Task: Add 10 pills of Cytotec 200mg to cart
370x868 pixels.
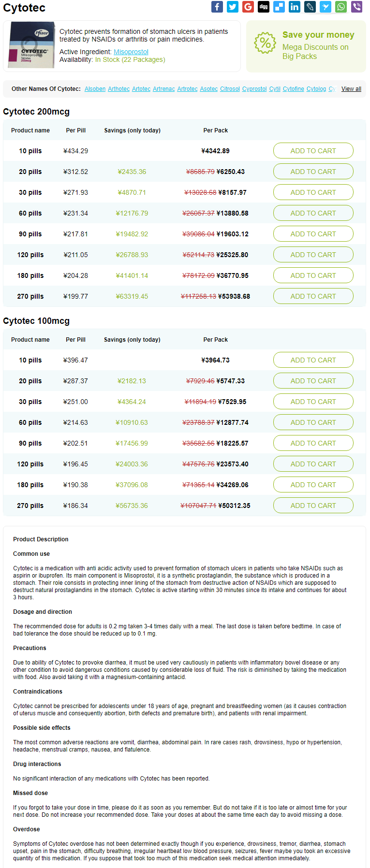Action: (x=313, y=151)
